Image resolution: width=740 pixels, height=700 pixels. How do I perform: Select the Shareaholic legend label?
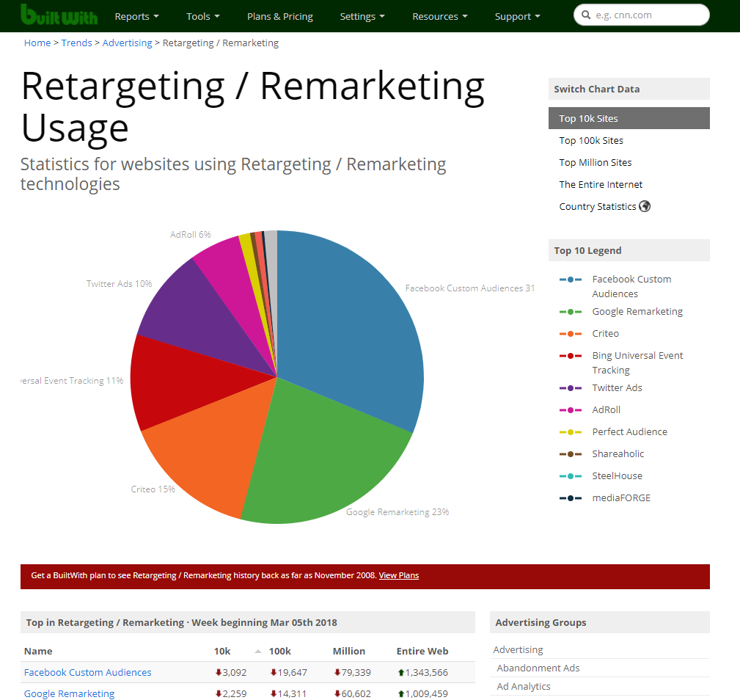click(x=618, y=453)
